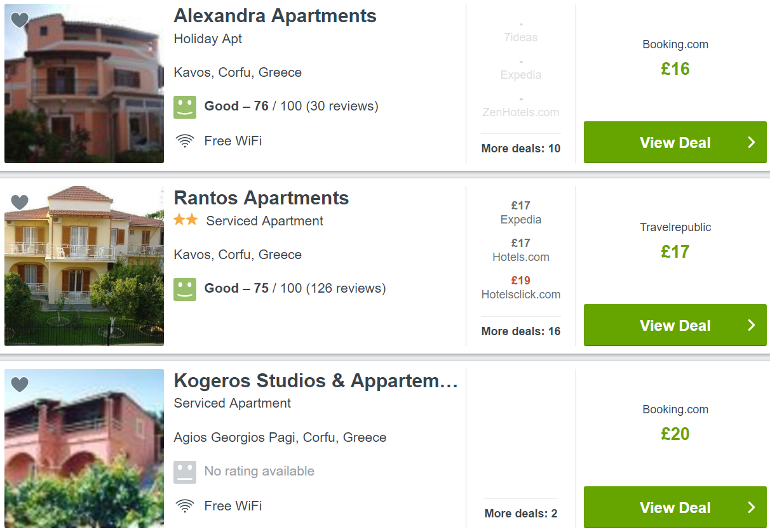View Deal for Rantos Apartments at £17

pyautogui.click(x=675, y=325)
